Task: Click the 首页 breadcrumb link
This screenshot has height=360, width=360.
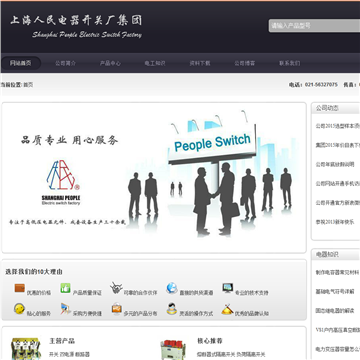Action: 28,85
